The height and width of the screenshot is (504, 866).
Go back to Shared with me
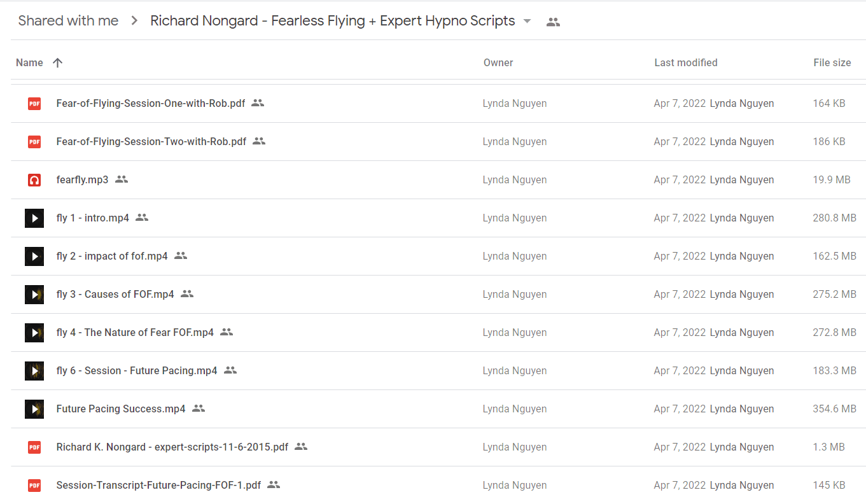[68, 21]
